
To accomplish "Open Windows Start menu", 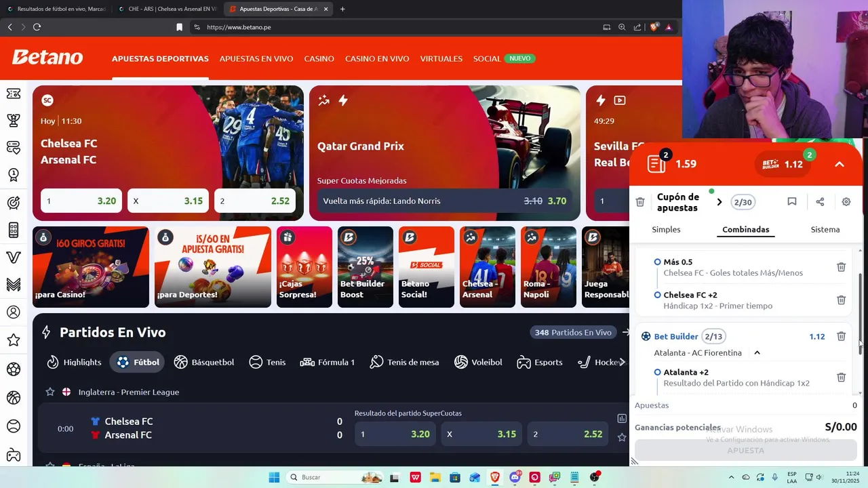I will click(274, 477).
